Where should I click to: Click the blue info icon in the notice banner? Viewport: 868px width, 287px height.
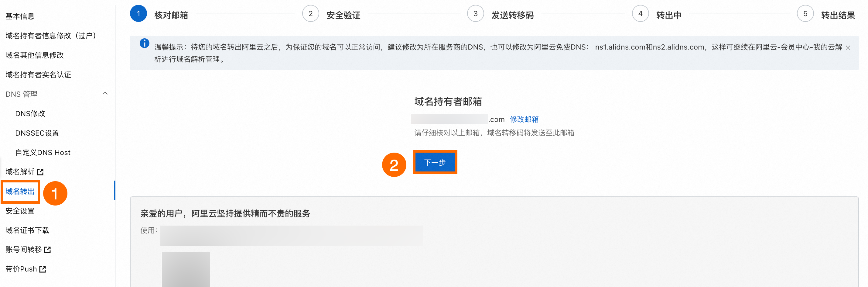[144, 43]
